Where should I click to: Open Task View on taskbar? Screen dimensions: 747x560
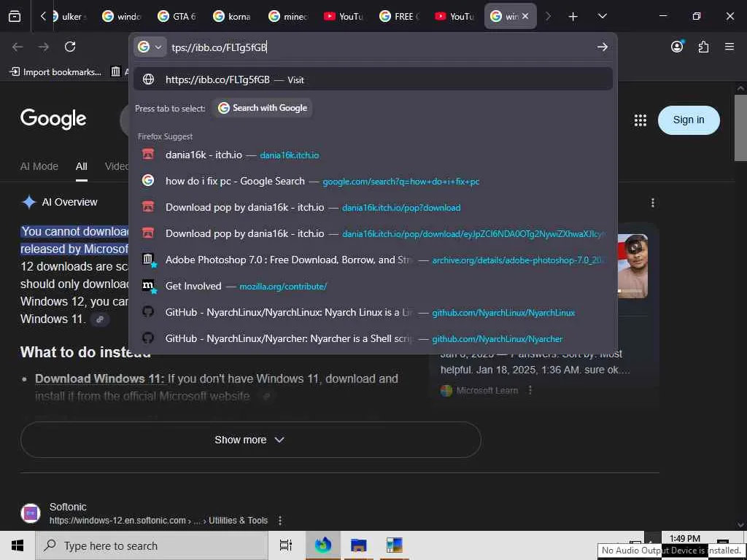point(285,545)
